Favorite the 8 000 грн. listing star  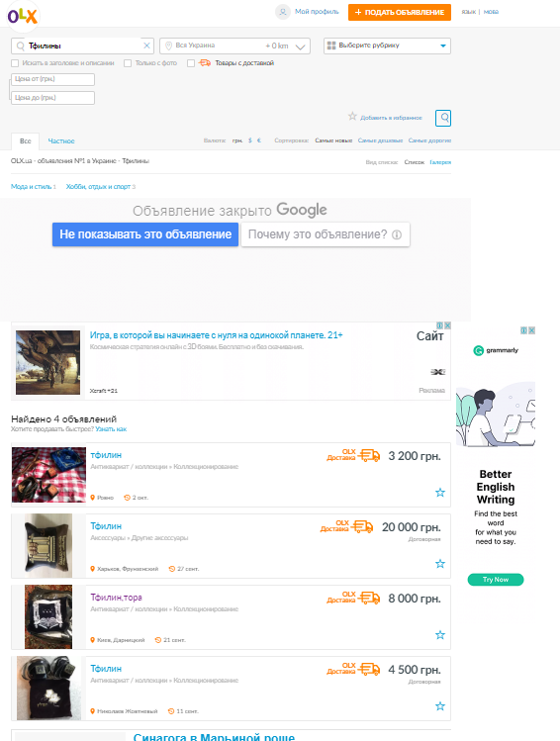[x=440, y=635]
